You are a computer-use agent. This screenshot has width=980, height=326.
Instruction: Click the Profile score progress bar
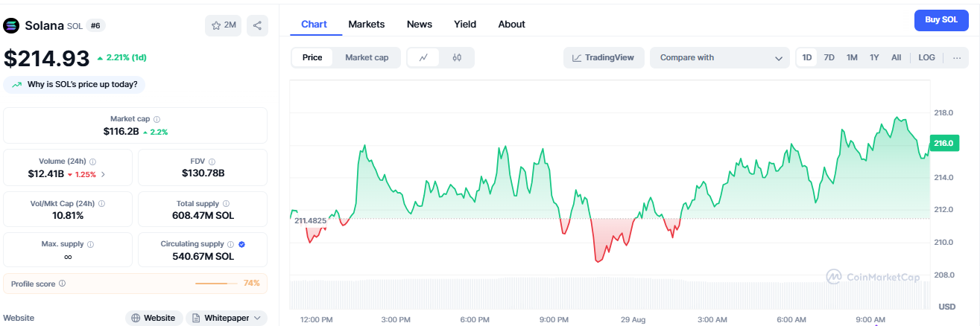pos(216,284)
